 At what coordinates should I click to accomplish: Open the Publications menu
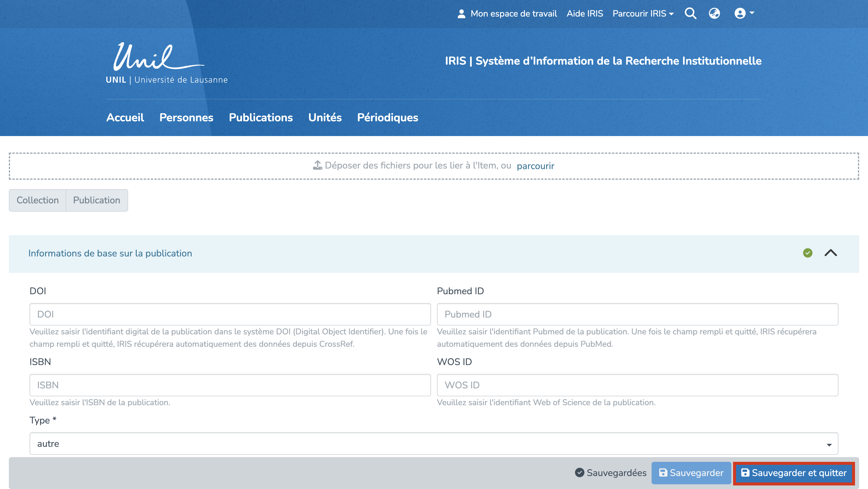coord(260,117)
